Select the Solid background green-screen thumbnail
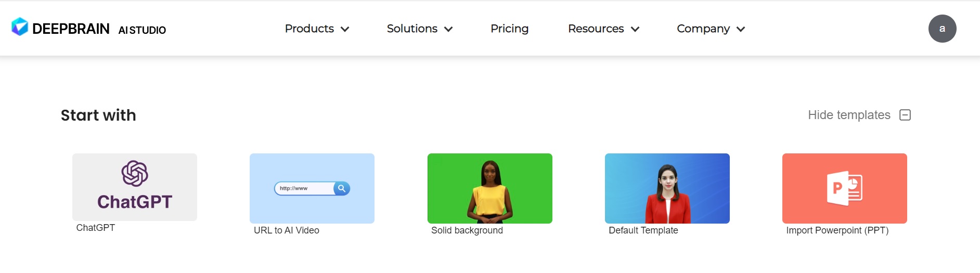 [x=490, y=188]
